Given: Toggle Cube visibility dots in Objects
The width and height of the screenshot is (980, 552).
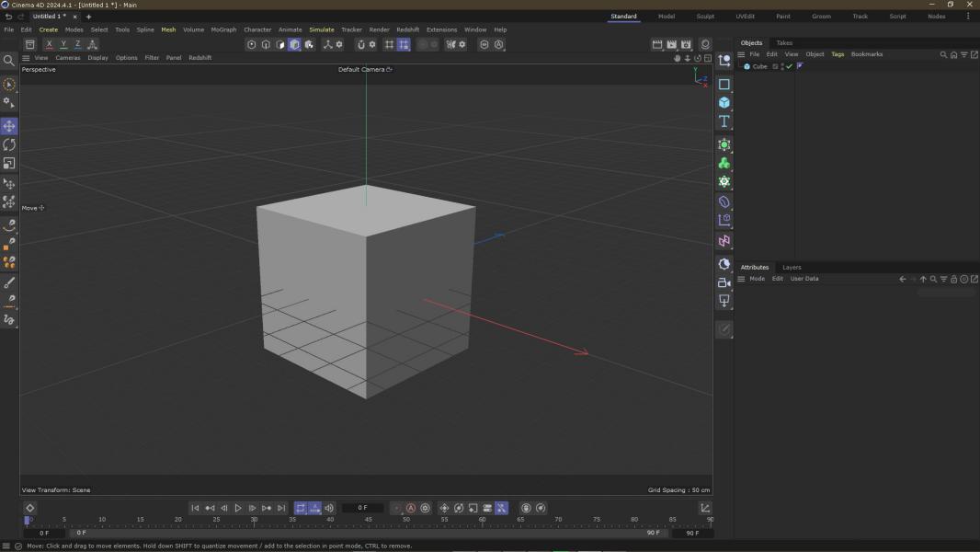Looking at the screenshot, I should click(782, 66).
